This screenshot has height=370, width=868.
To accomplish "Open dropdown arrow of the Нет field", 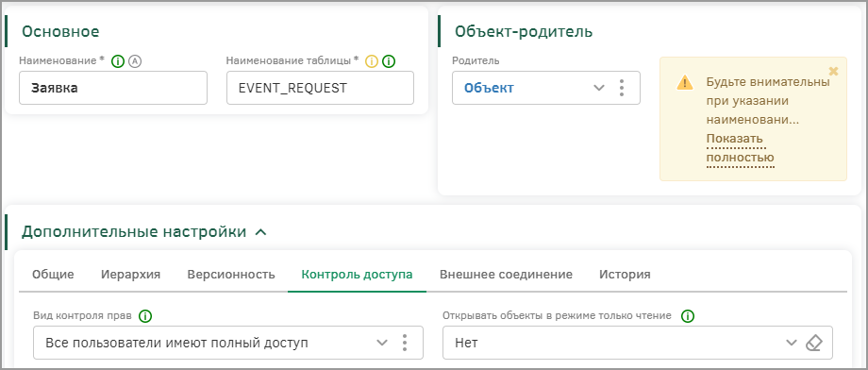I will pyautogui.click(x=792, y=343).
